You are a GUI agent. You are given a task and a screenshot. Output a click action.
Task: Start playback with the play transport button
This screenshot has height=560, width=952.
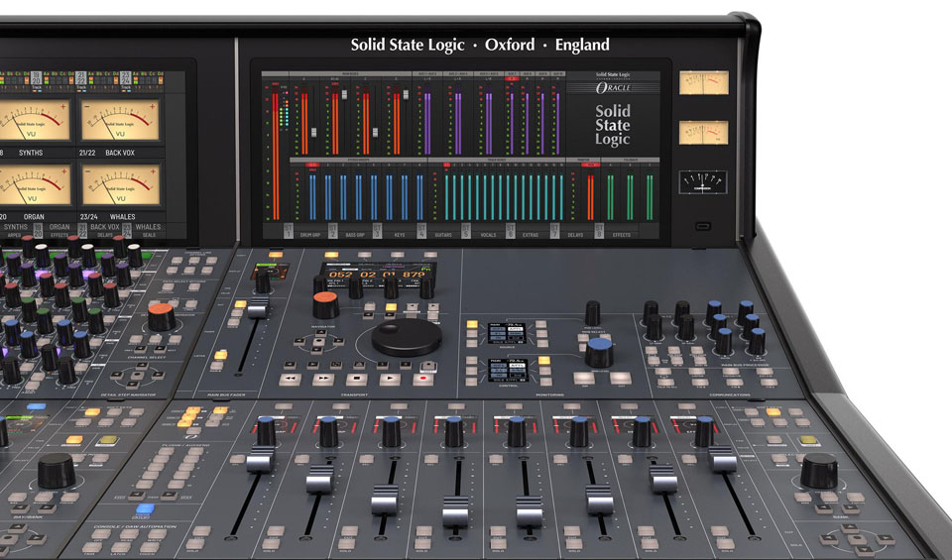(x=390, y=379)
